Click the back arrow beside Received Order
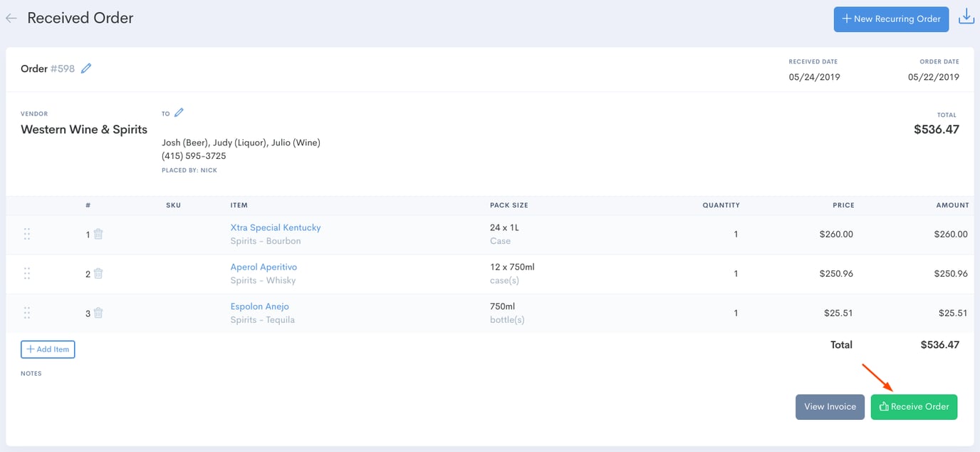This screenshot has height=452, width=980. pyautogui.click(x=11, y=19)
